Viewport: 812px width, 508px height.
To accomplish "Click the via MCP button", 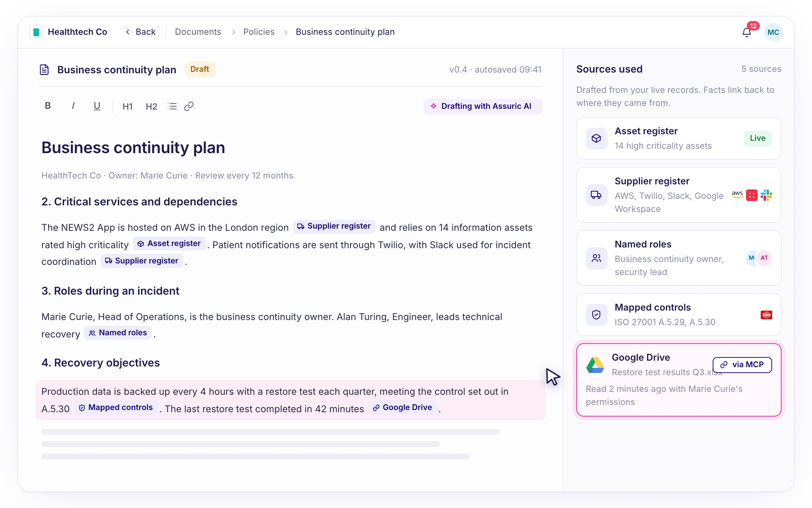I will 742,365.
